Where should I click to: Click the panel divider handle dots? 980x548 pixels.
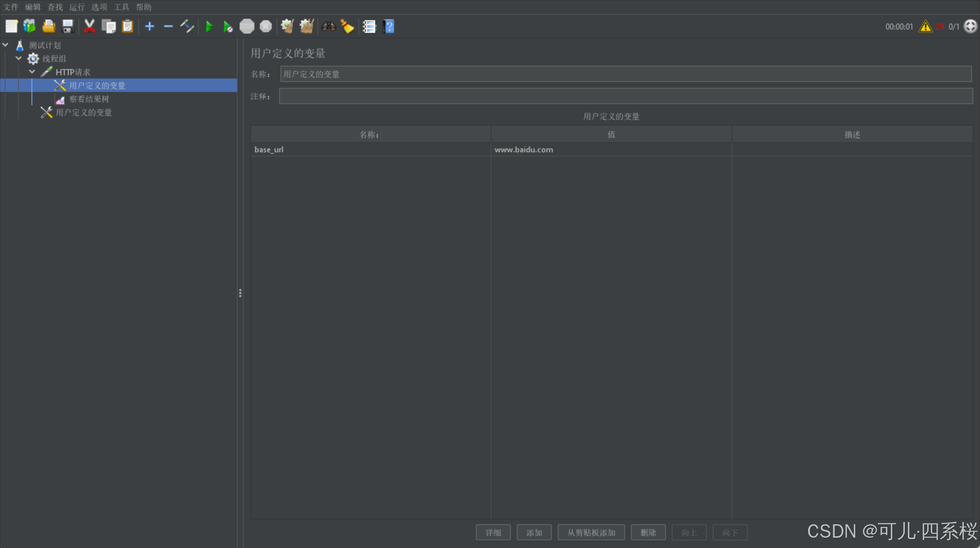coord(240,293)
